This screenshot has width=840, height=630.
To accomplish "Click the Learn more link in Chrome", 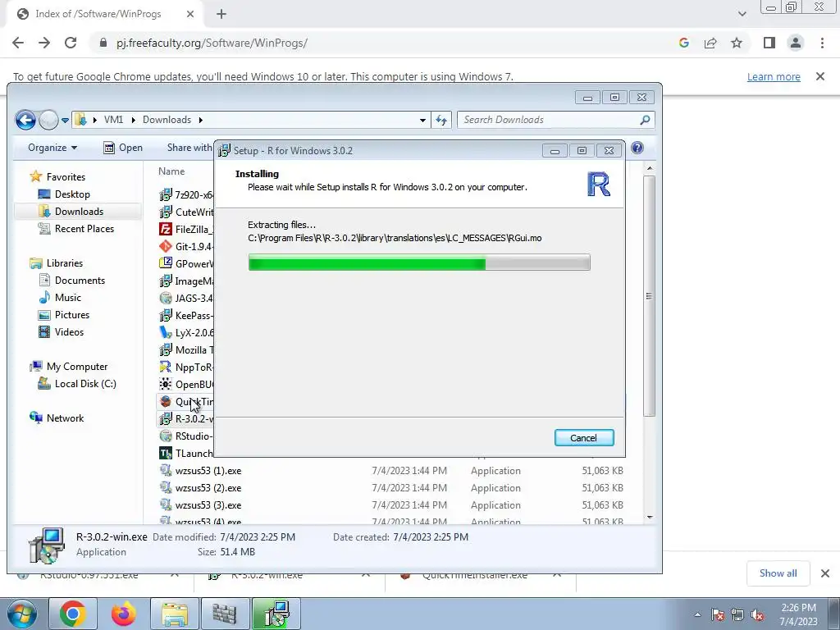I will (x=774, y=76).
